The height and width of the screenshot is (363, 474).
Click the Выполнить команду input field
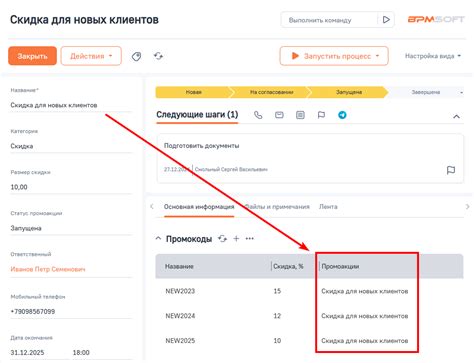(x=329, y=20)
